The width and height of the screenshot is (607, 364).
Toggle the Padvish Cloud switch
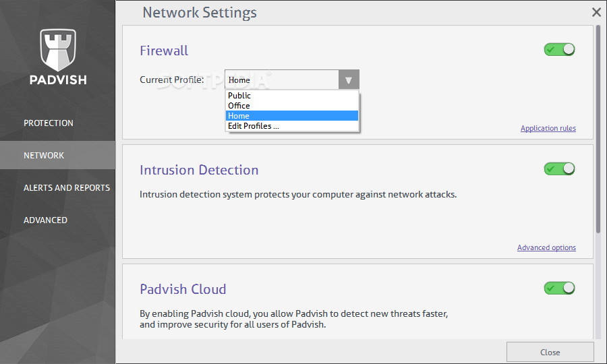pyautogui.click(x=559, y=288)
